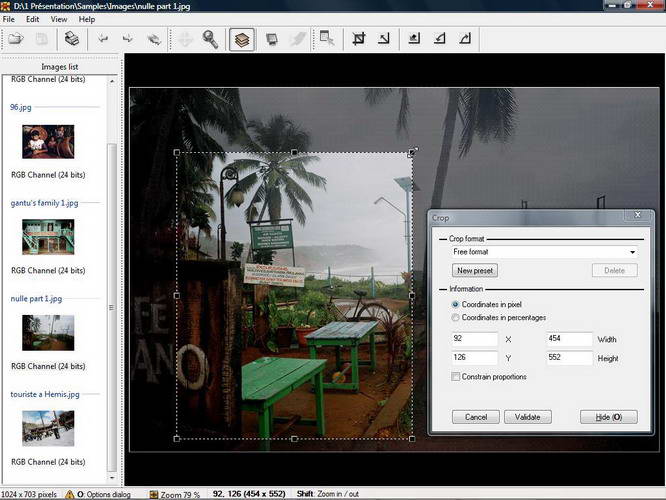
Task: Click the images list scrollbar thumb
Action: tap(112, 308)
